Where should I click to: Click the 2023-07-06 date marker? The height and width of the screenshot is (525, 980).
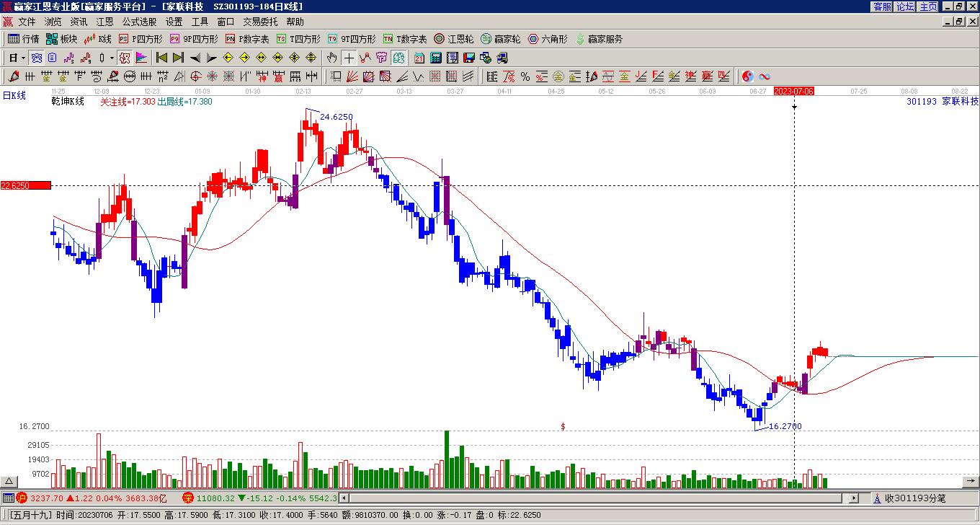pos(794,92)
